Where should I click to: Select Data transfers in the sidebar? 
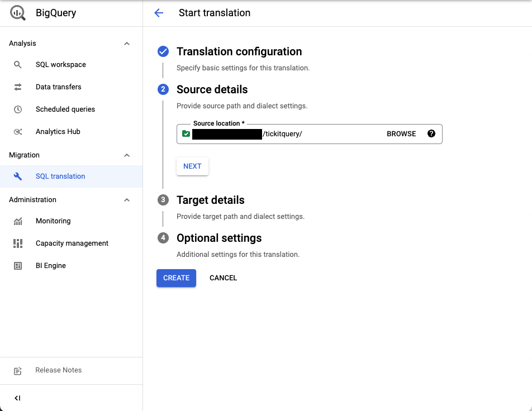click(x=59, y=87)
